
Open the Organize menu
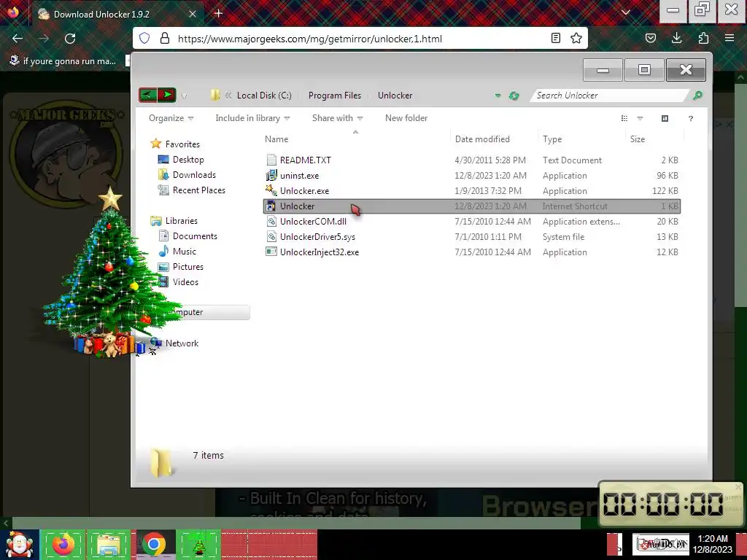(171, 118)
